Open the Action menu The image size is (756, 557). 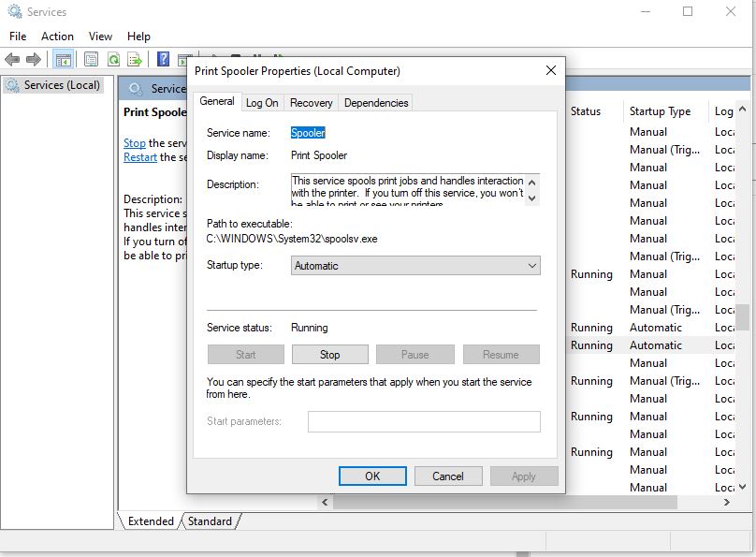click(x=57, y=37)
